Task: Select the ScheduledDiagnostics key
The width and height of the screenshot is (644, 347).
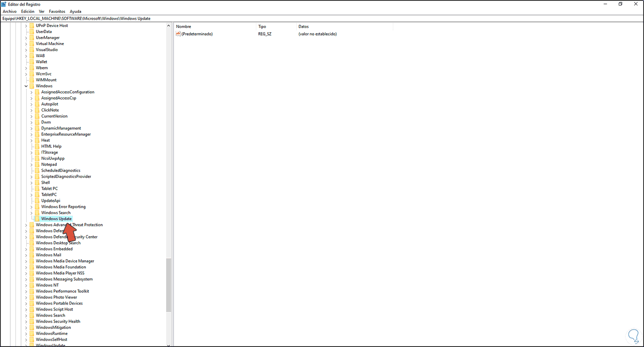Action: (61, 170)
